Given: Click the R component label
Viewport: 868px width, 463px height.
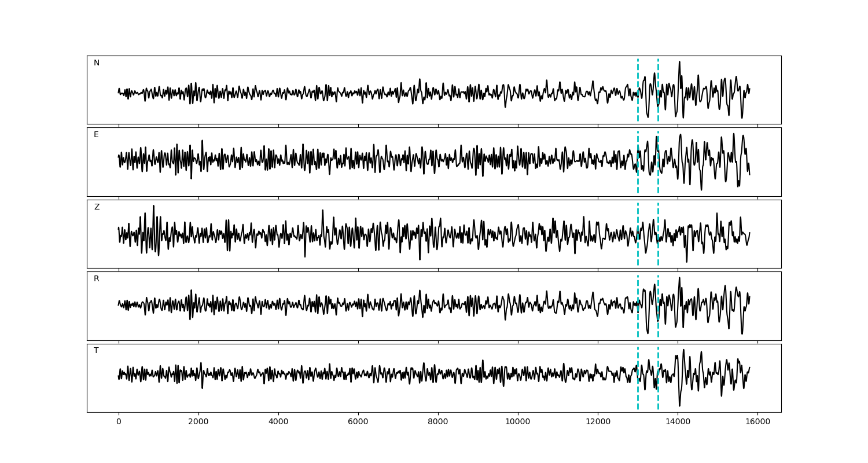Looking at the screenshot, I should 97,279.
